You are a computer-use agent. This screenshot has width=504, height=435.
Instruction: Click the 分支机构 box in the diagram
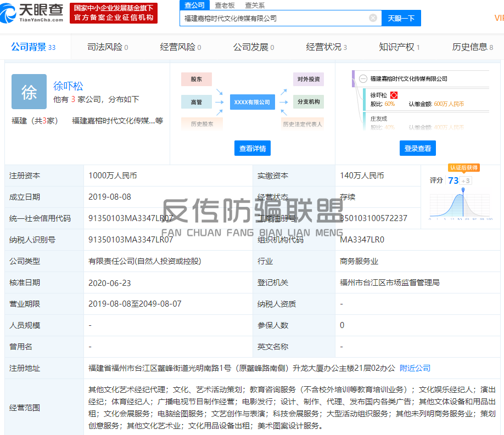tap(308, 102)
